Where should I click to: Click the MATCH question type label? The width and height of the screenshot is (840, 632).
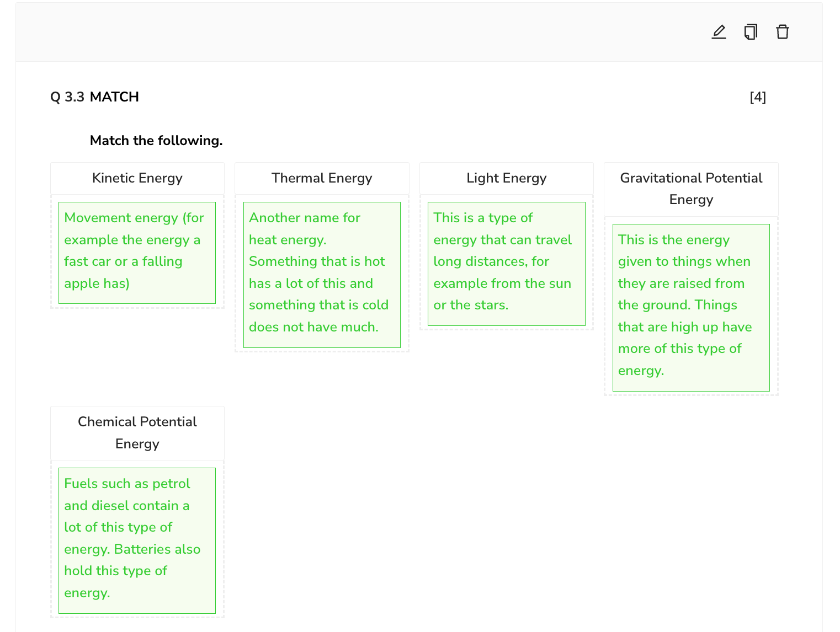[114, 97]
